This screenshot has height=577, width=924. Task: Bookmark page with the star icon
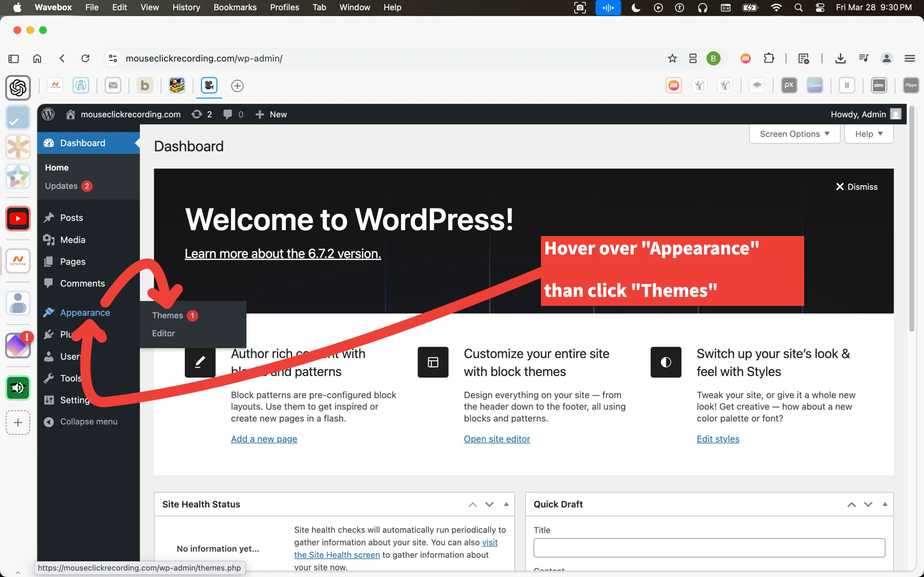click(672, 58)
